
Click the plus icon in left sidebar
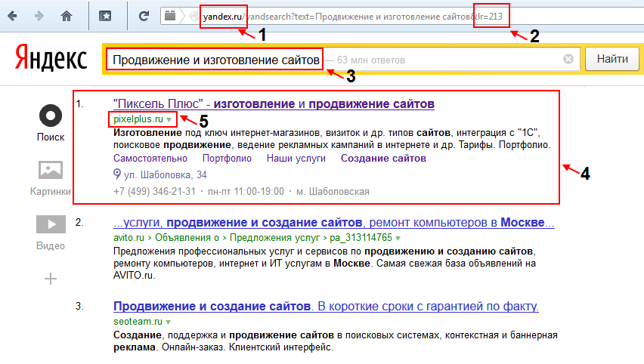tap(50, 279)
